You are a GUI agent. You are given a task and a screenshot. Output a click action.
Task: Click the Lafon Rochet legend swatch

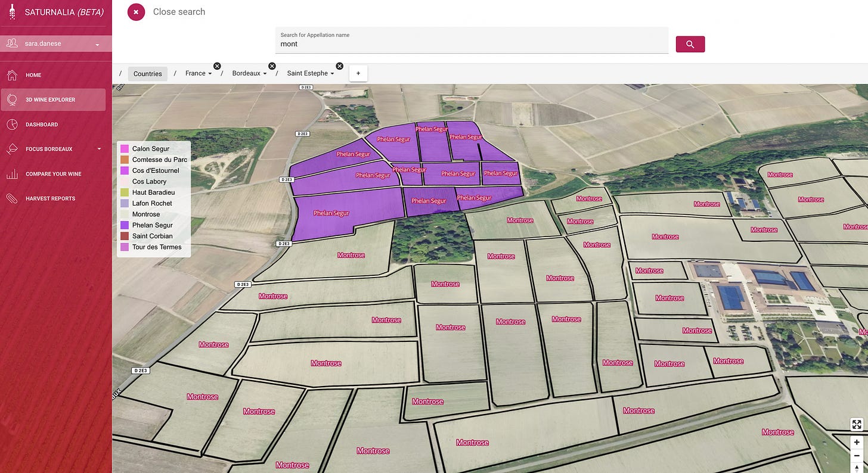coord(125,203)
